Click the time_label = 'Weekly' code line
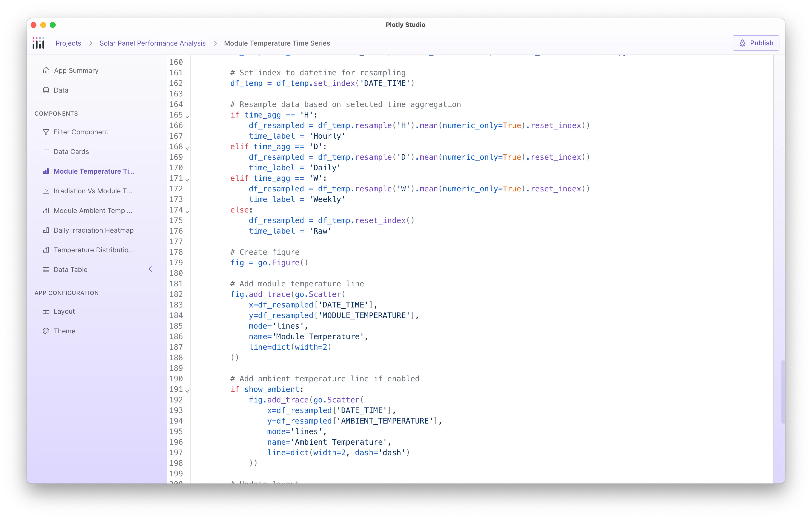The image size is (812, 519). coord(297,199)
